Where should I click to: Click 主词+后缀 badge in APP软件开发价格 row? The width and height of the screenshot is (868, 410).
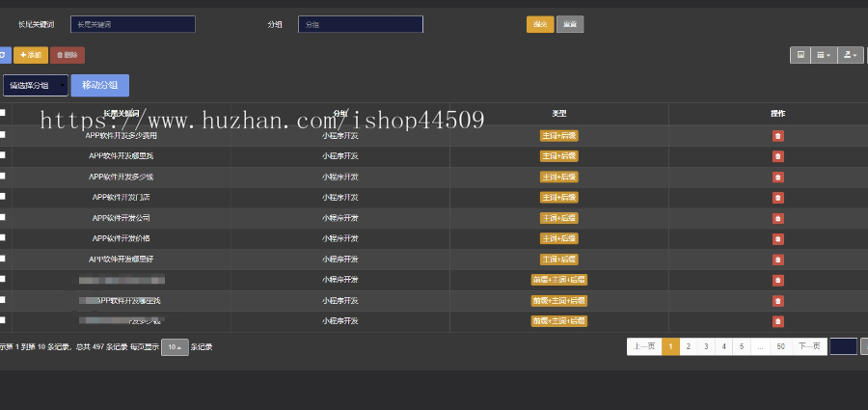(559, 239)
